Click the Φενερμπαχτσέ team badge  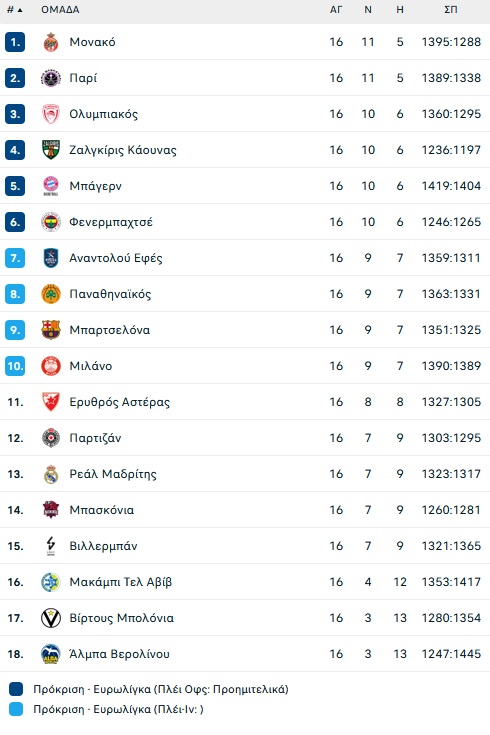point(51,222)
